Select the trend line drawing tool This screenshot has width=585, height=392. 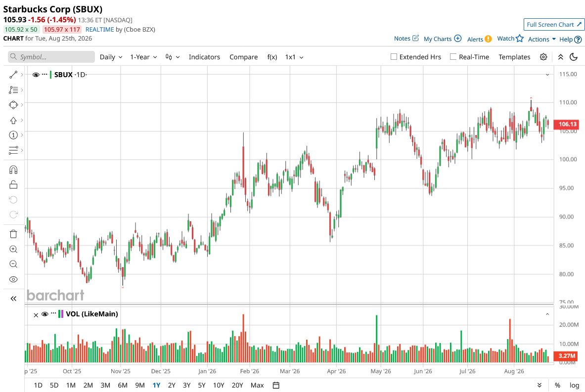click(x=13, y=75)
